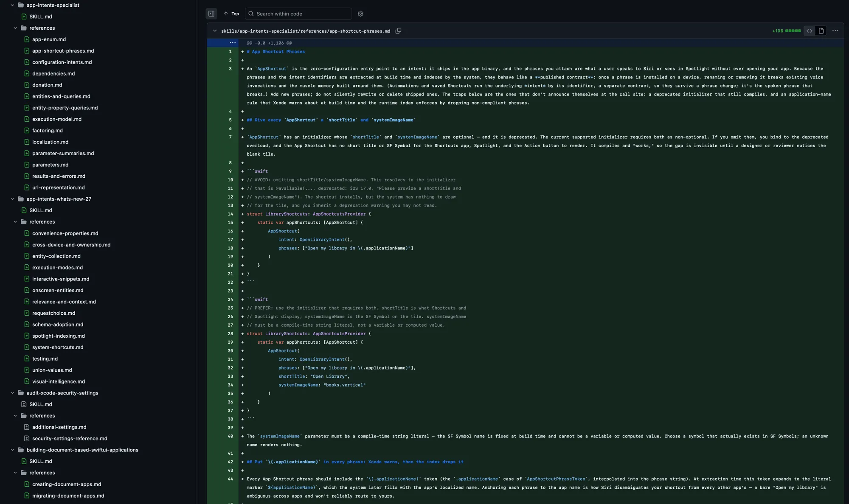The height and width of the screenshot is (504, 849).
Task: Open the diff settings gear
Action: (x=360, y=14)
